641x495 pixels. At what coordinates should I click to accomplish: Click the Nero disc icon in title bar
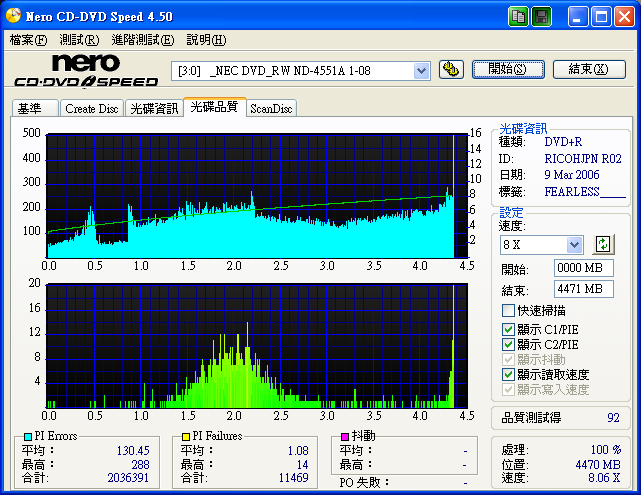13,16
